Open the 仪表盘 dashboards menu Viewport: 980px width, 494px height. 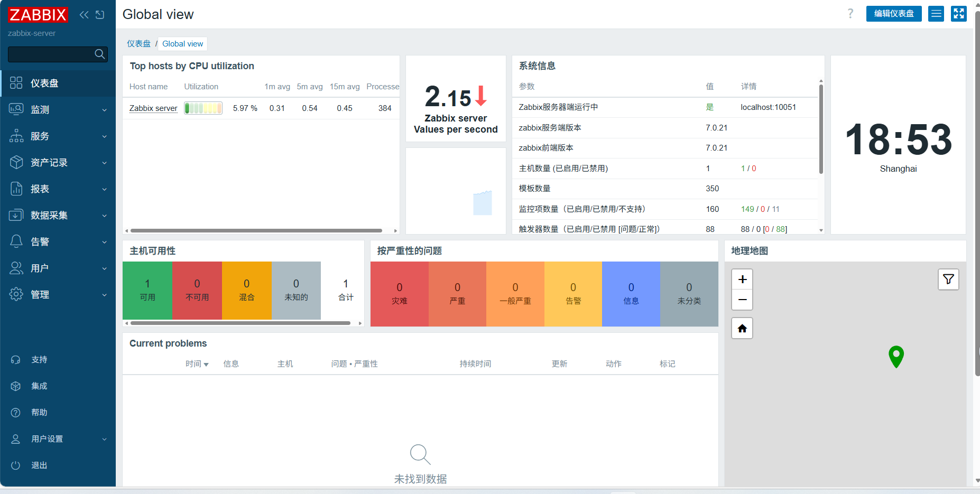pos(58,83)
